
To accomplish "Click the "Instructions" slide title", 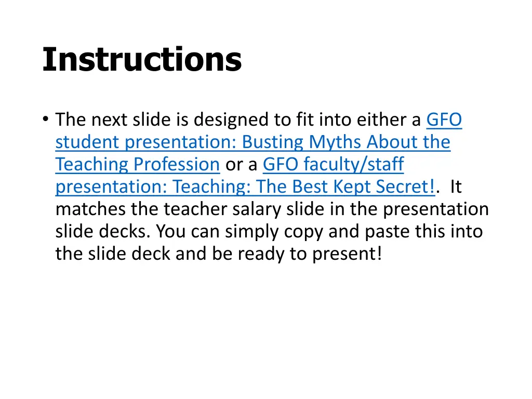I will point(142,60).
